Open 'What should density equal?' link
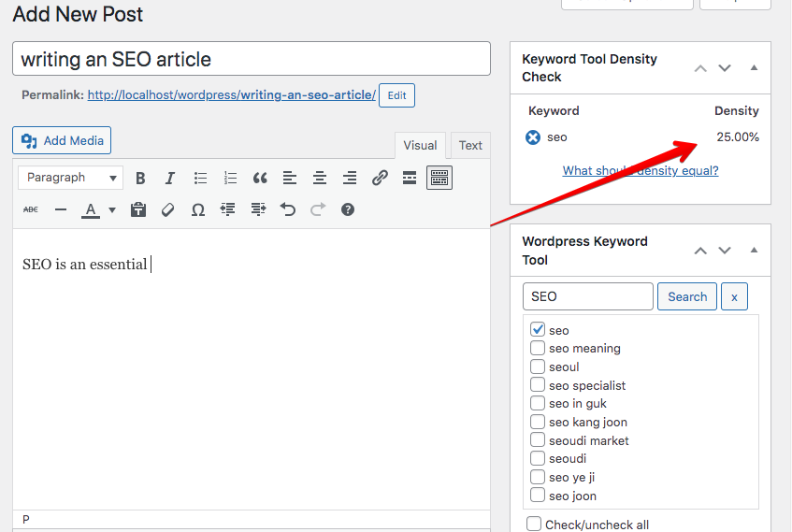Screen dimensions: 792x532 641,170
